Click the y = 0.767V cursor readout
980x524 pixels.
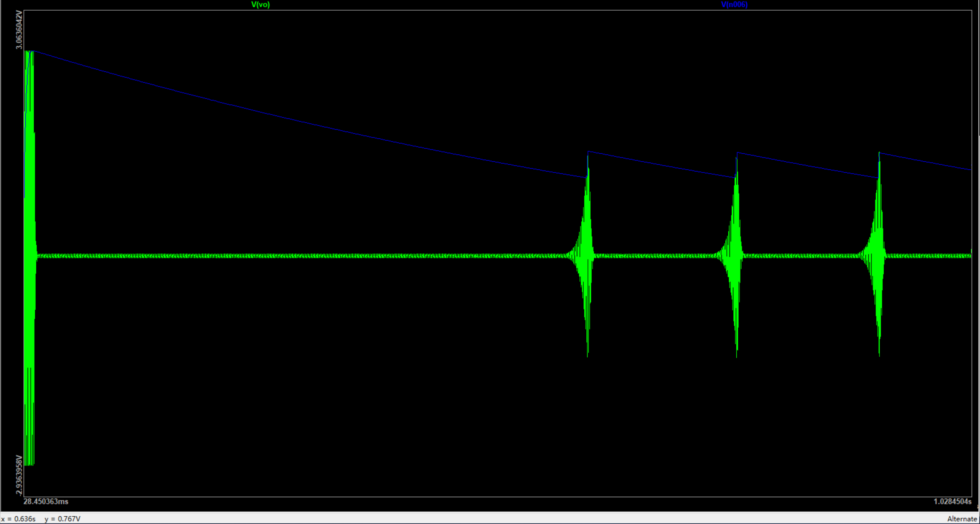(x=62, y=519)
